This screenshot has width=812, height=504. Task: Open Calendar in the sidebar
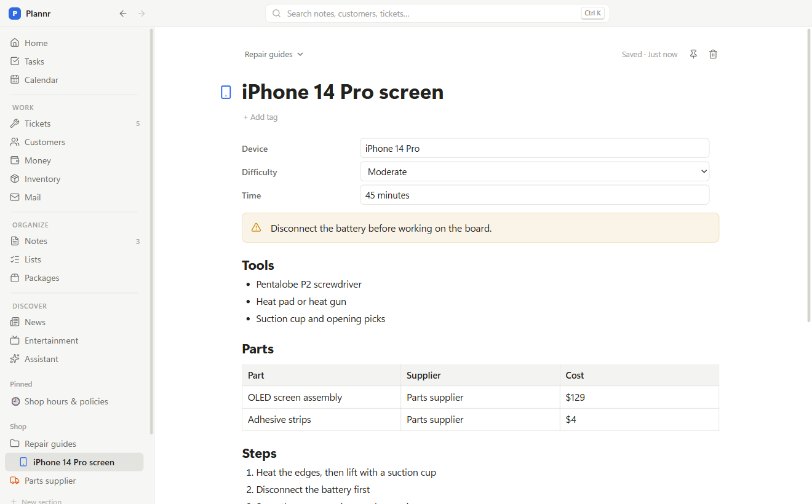75,80
